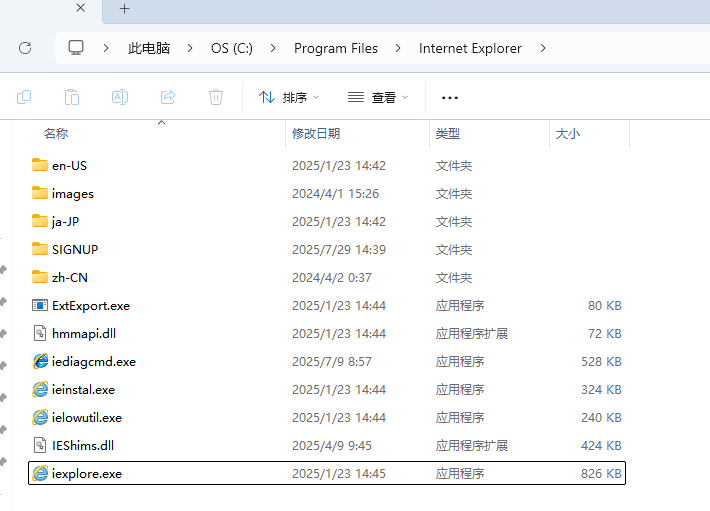Click date 2025/7/29 14:39
The height and width of the screenshot is (511, 710).
coord(339,249)
